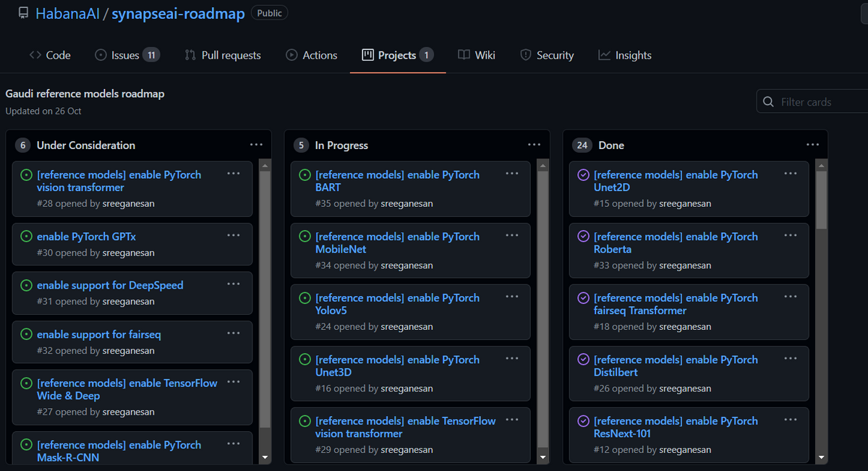Screen dimensions: 868x471
Task: Click the open issue icon on PyTorch BART card
Action: click(x=305, y=174)
